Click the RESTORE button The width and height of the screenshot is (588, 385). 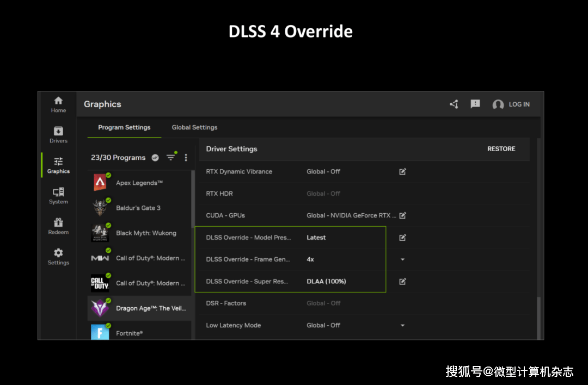(x=501, y=148)
